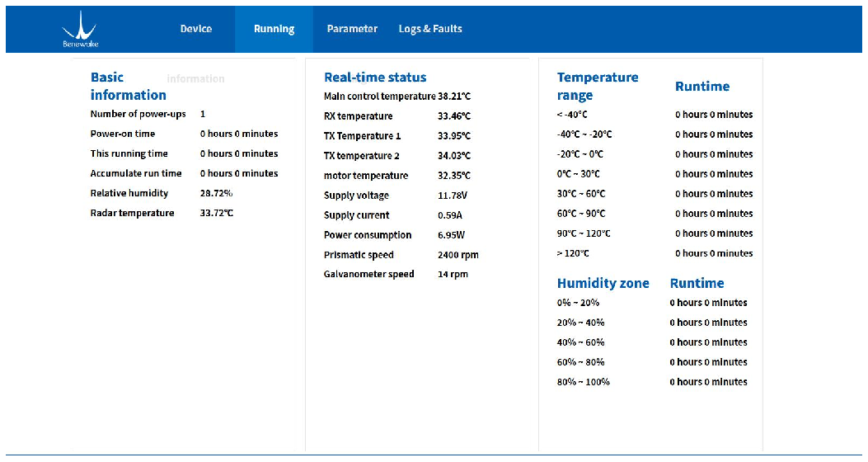Select runtime value for 20% ~ 40%
The width and height of the screenshot is (868, 462).
click(709, 323)
